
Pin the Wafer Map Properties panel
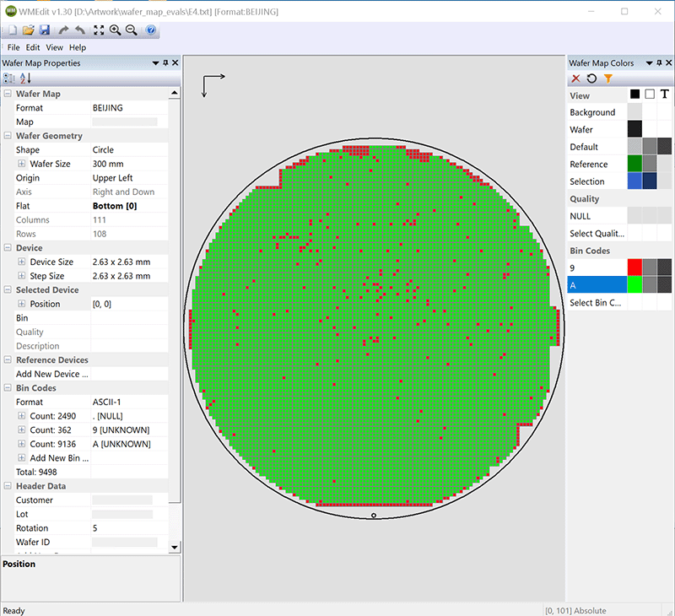click(165, 62)
